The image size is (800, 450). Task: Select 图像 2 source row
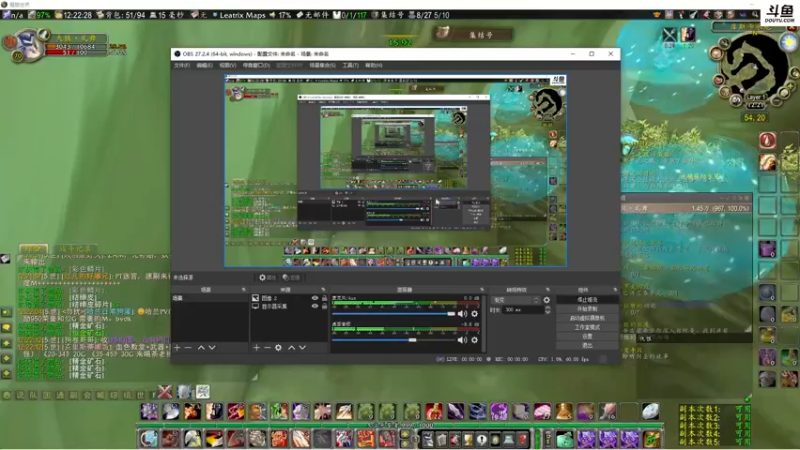pyautogui.click(x=289, y=298)
